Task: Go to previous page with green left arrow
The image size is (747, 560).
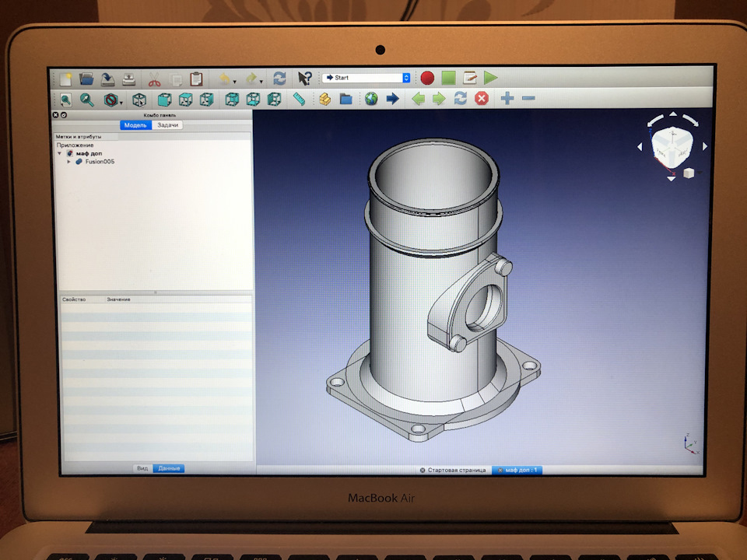Action: (419, 99)
